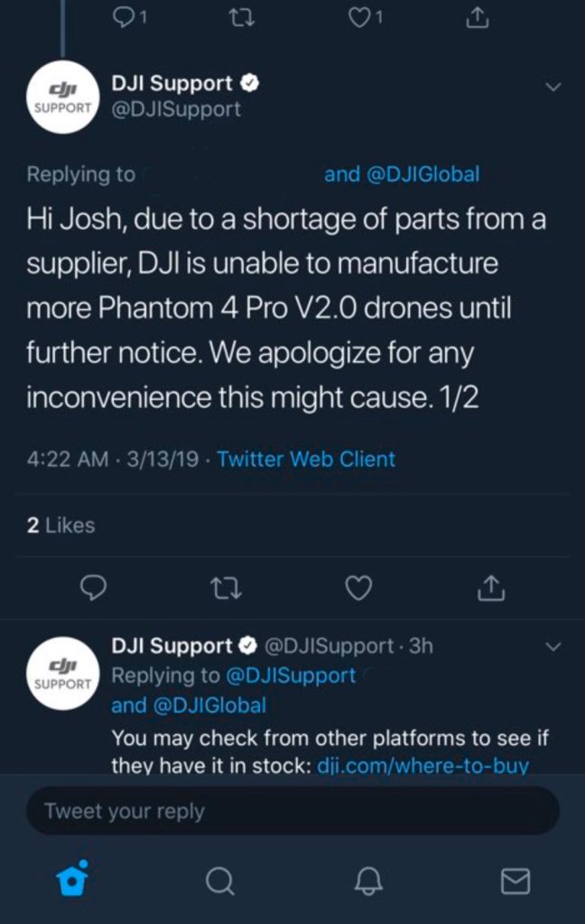Expand options chevron on the 3h reply
This screenshot has height=924, width=585.
(554, 648)
